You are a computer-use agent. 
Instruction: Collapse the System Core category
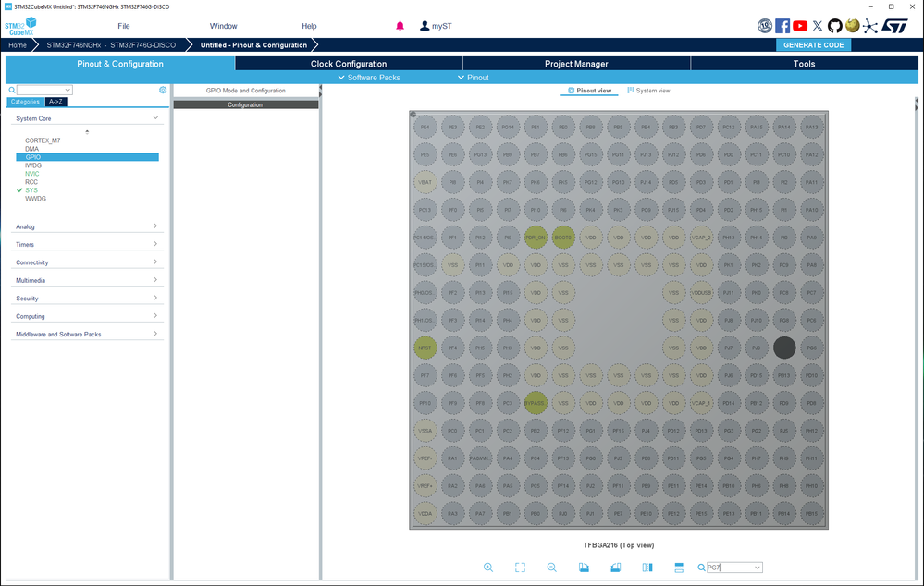tap(155, 117)
